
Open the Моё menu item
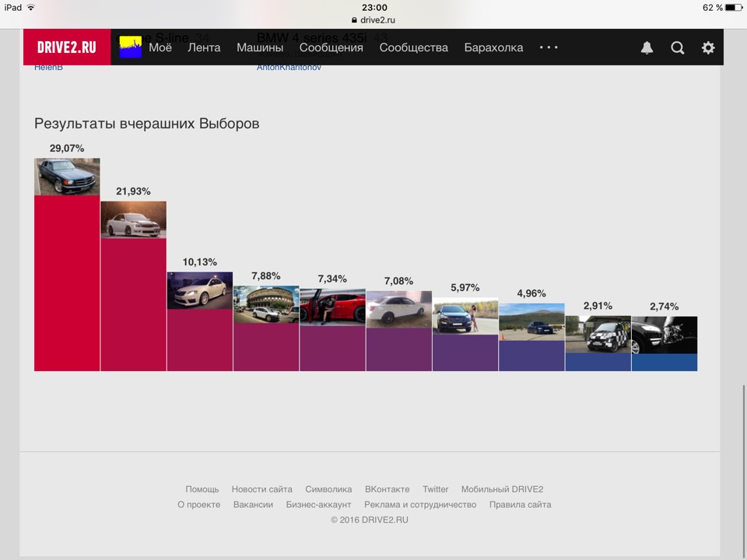[x=160, y=47]
